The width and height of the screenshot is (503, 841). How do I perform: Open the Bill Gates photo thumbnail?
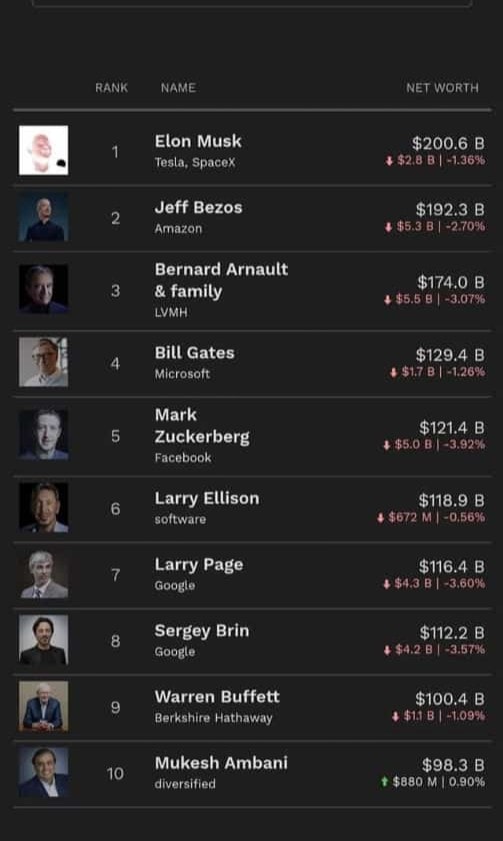(43, 362)
